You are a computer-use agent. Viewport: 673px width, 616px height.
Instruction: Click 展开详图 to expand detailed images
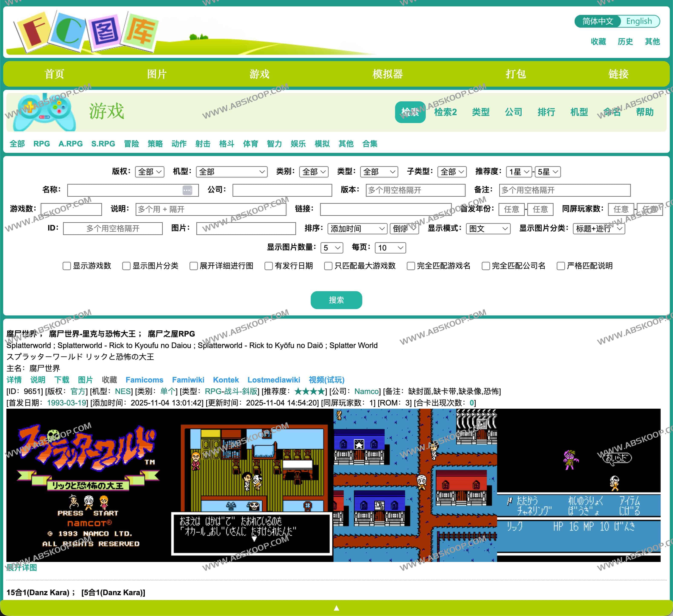pyautogui.click(x=22, y=568)
